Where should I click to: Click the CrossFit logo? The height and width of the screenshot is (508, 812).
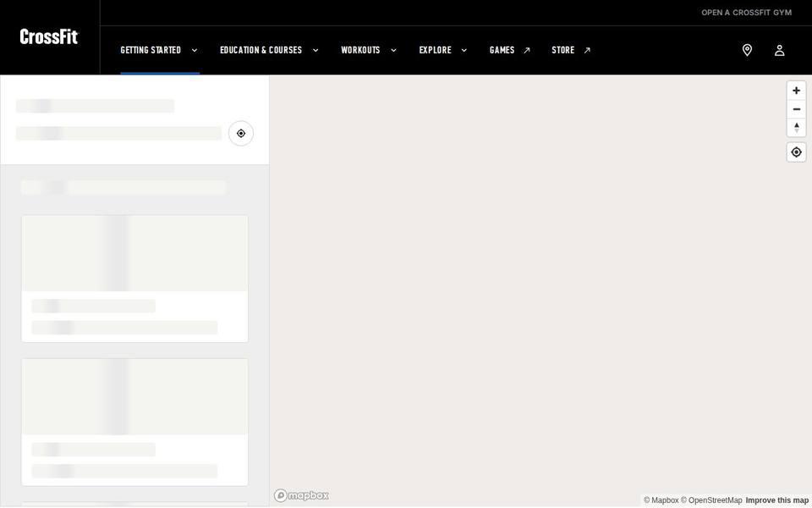[49, 36]
